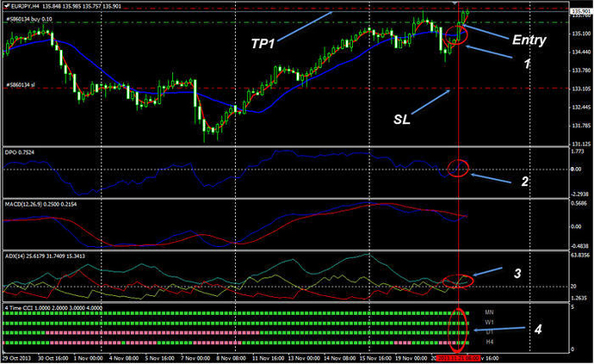594x364 pixels.
Task: Click the 13 Nov 00:00 time label
Action: point(304,358)
